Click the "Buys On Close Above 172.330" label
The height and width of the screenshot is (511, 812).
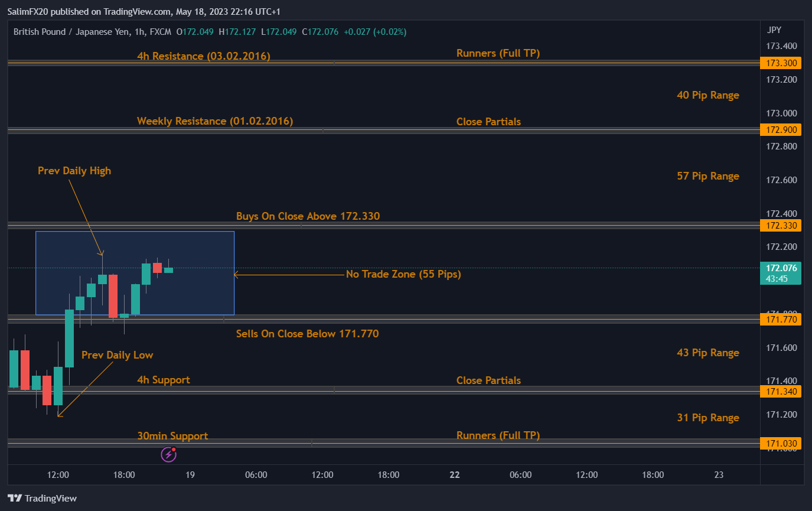click(308, 216)
